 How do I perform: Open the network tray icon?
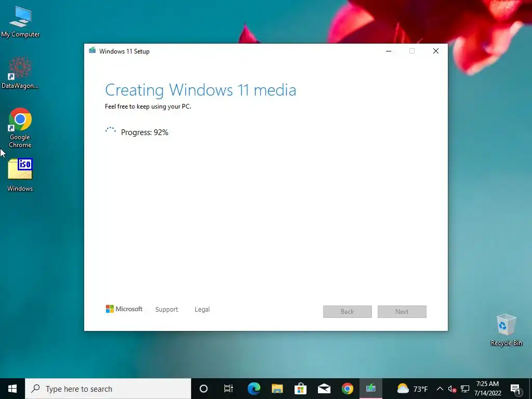465,389
